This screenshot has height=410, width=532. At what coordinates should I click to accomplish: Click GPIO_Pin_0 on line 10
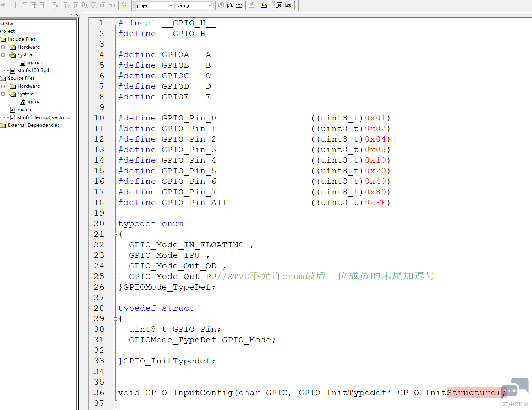pyautogui.click(x=189, y=118)
